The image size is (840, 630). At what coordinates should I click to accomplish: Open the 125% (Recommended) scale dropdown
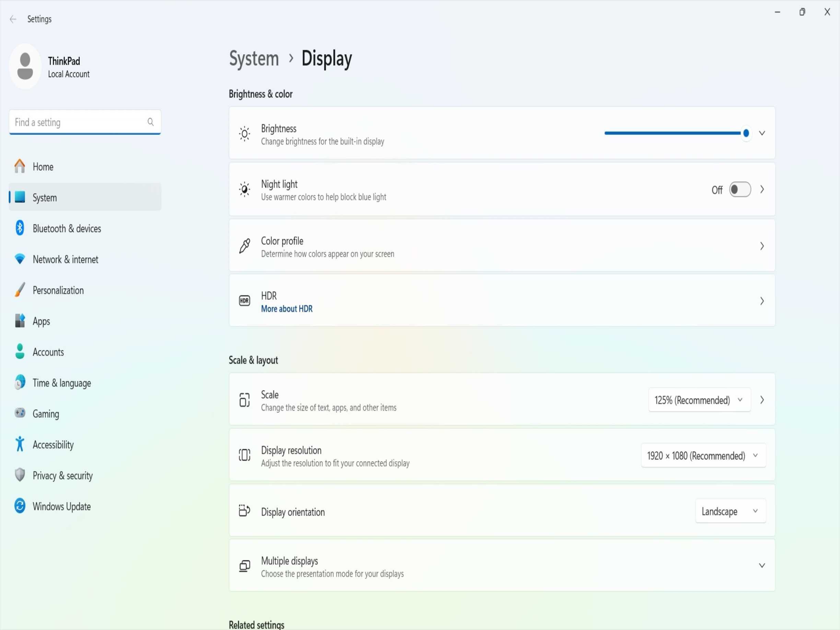pyautogui.click(x=700, y=400)
